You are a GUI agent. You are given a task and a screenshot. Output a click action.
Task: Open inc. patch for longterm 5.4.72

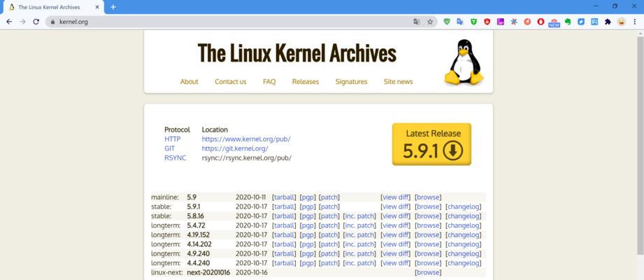pyautogui.click(x=359, y=225)
